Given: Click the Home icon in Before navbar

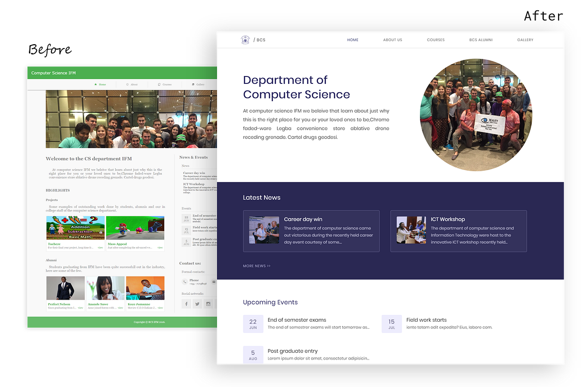Looking at the screenshot, I should click(x=96, y=84).
